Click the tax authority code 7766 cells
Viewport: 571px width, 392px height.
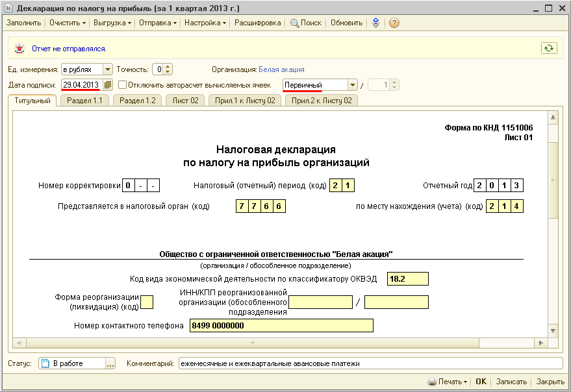(260, 206)
